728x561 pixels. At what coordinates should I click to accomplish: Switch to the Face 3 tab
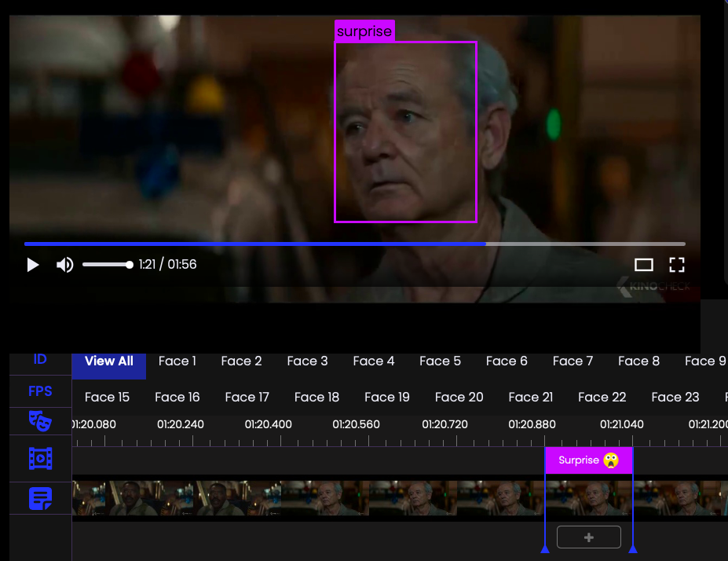click(307, 361)
